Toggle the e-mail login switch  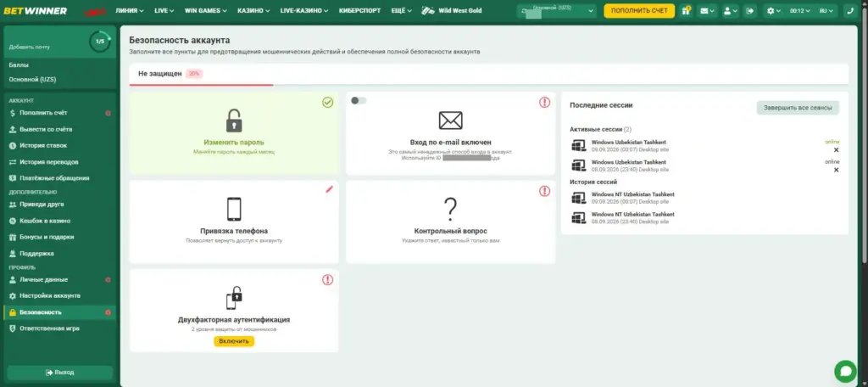(x=359, y=100)
